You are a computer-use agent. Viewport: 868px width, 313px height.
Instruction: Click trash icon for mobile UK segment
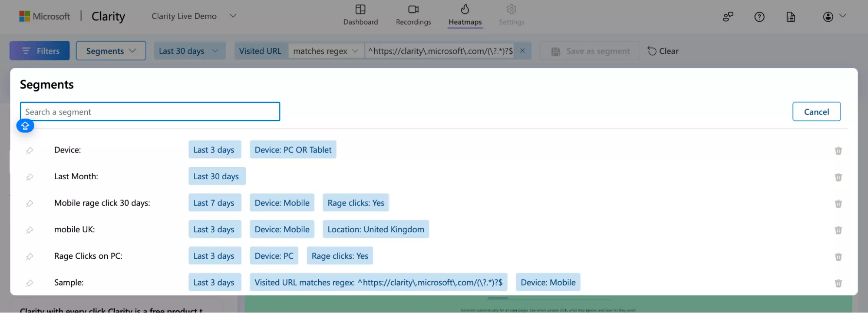pos(838,230)
